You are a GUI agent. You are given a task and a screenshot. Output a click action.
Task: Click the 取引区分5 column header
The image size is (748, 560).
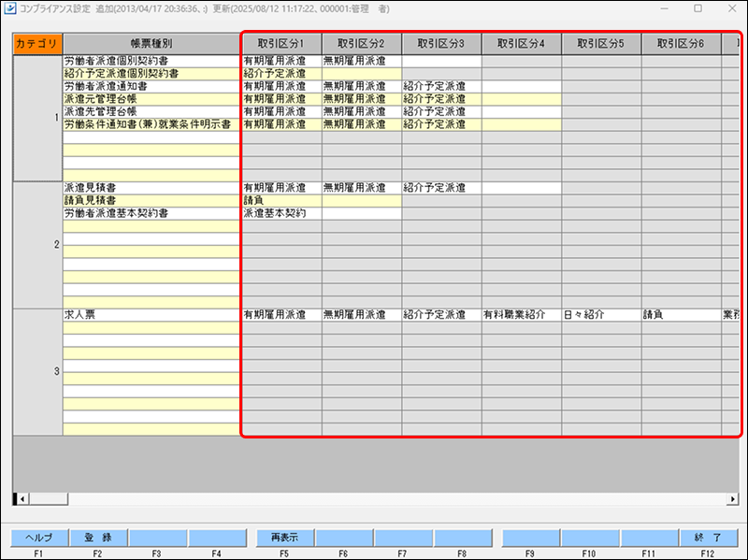click(x=601, y=44)
